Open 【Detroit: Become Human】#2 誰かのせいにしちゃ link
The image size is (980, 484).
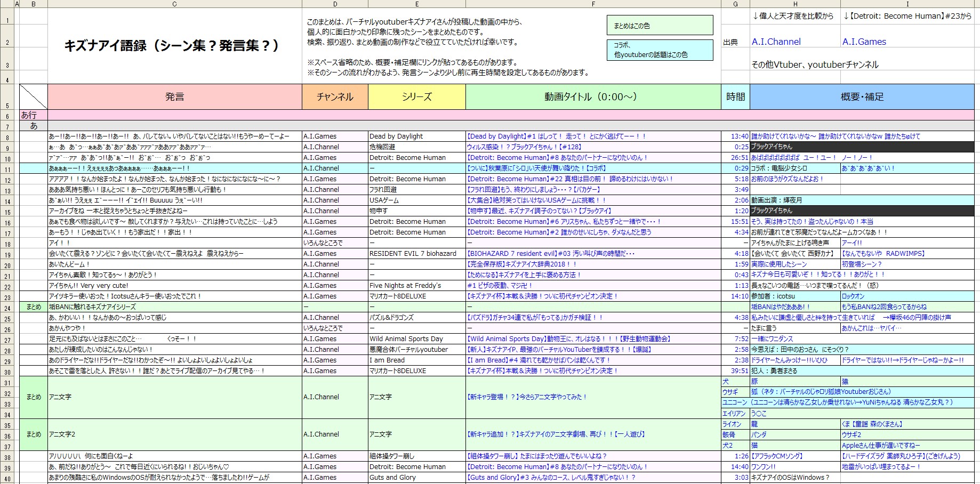pos(559,232)
